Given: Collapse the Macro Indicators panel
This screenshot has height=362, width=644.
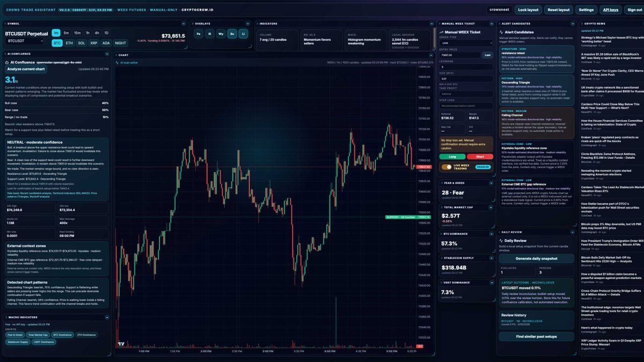Looking at the screenshot, I should 107,317.
